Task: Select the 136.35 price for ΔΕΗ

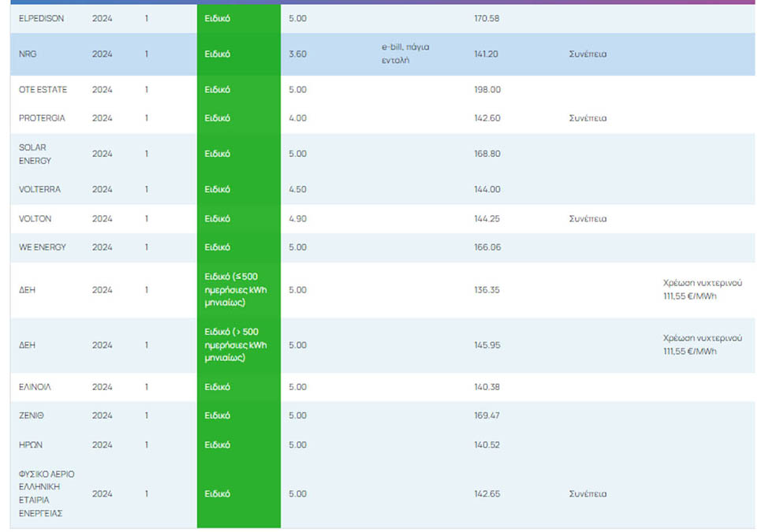Action: coord(487,290)
